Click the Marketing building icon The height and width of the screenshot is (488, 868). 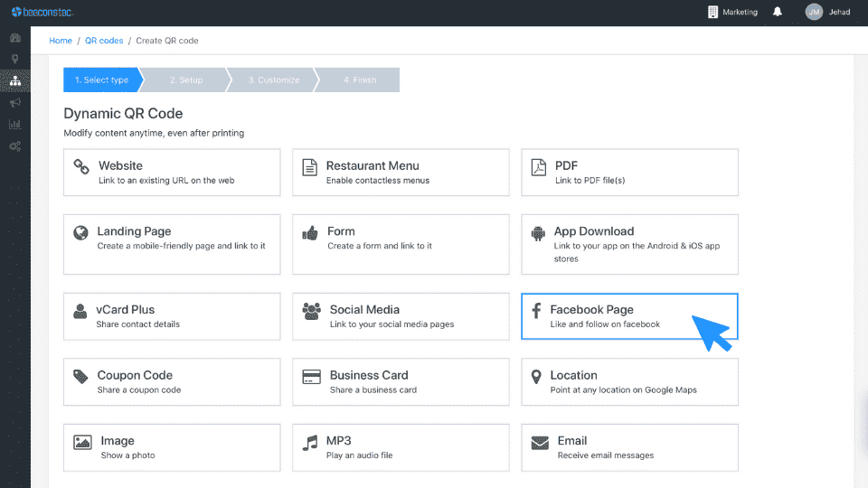click(712, 12)
